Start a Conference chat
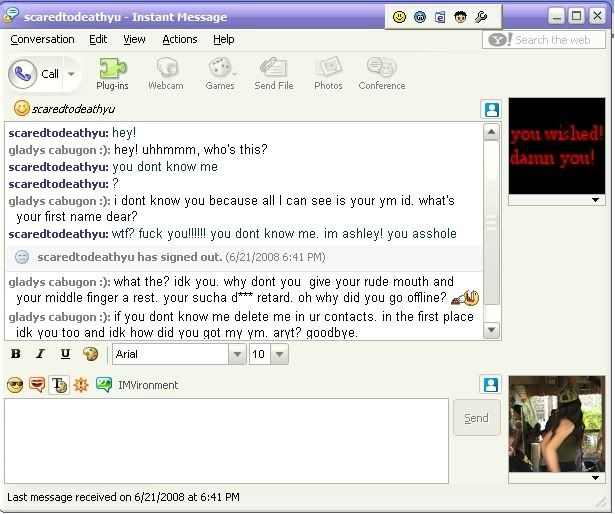Image resolution: width=615 pixels, height=514 pixels. click(382, 72)
